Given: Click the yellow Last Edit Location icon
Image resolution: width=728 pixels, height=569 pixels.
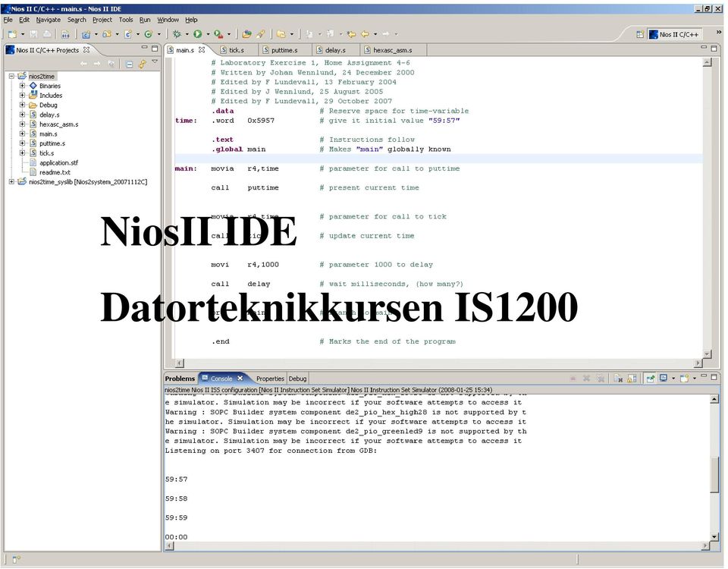Looking at the screenshot, I should pyautogui.click(x=351, y=34).
